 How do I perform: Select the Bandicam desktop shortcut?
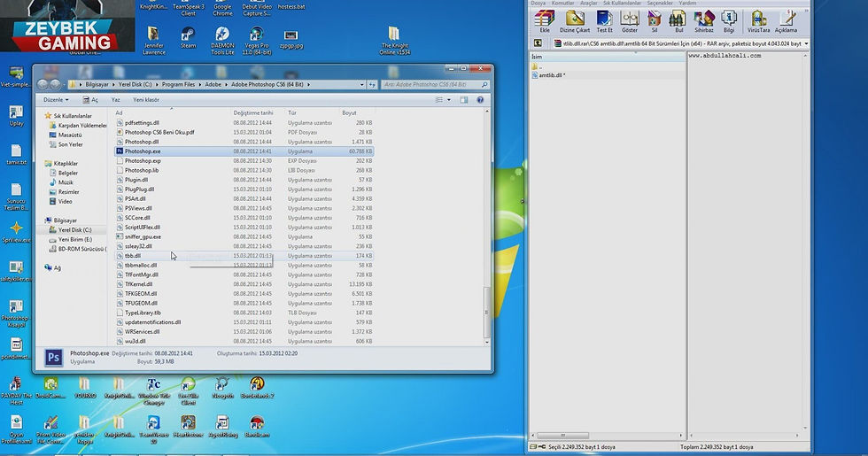tap(256, 426)
